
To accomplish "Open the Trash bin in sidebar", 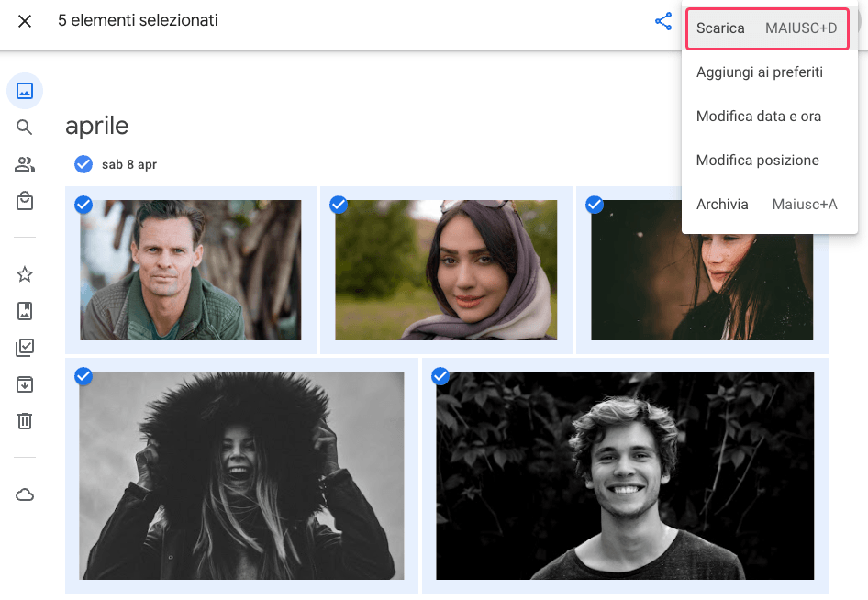I will [25, 421].
